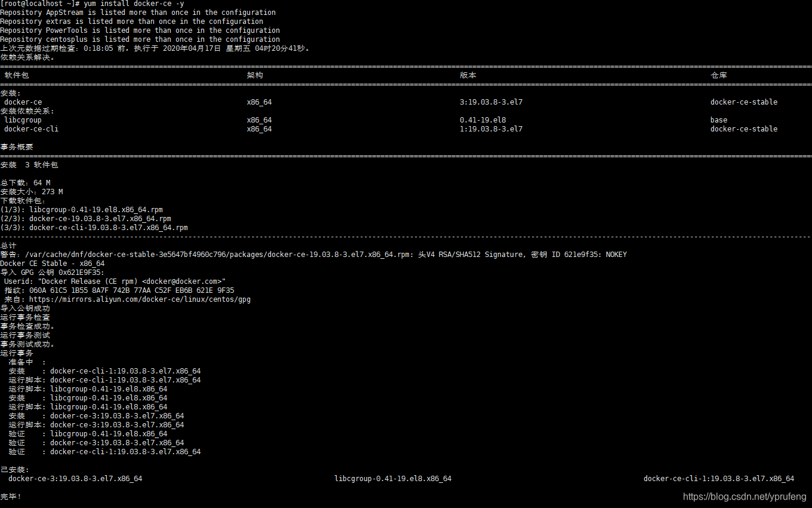The image size is (812, 508).
Task: Click the '总下载:64 M' line
Action: pos(25,183)
